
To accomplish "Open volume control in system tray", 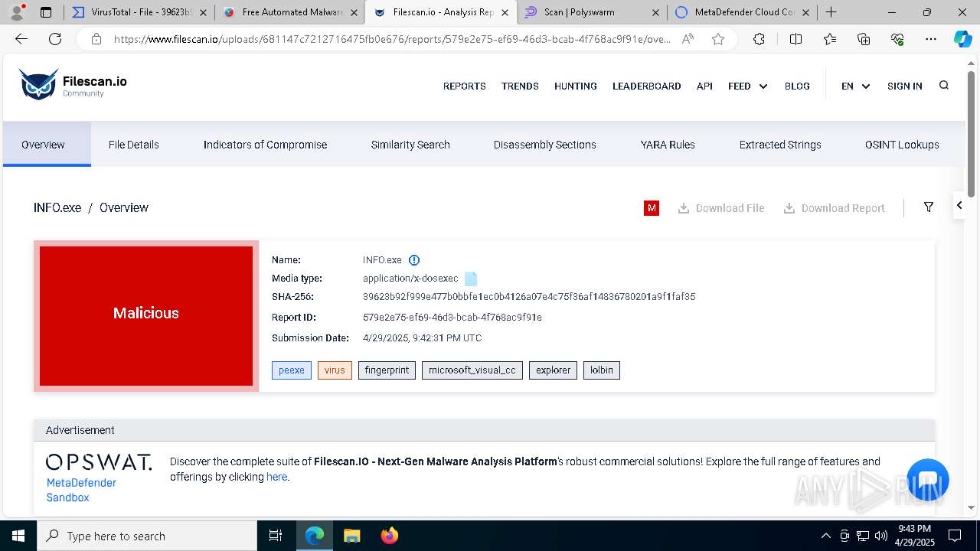I will point(880,536).
